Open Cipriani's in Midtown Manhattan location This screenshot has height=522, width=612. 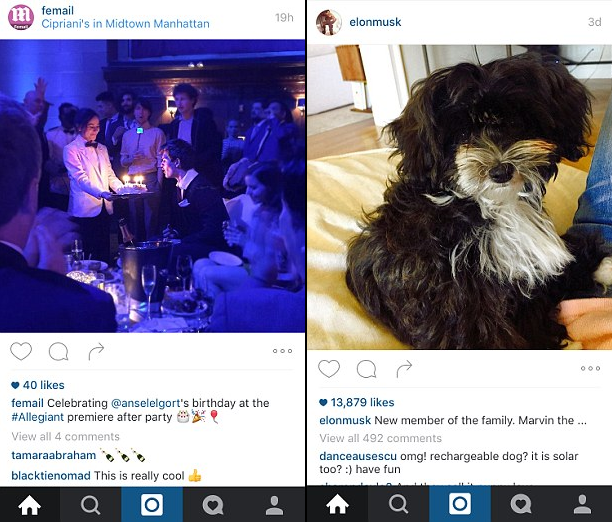[x=125, y=24]
